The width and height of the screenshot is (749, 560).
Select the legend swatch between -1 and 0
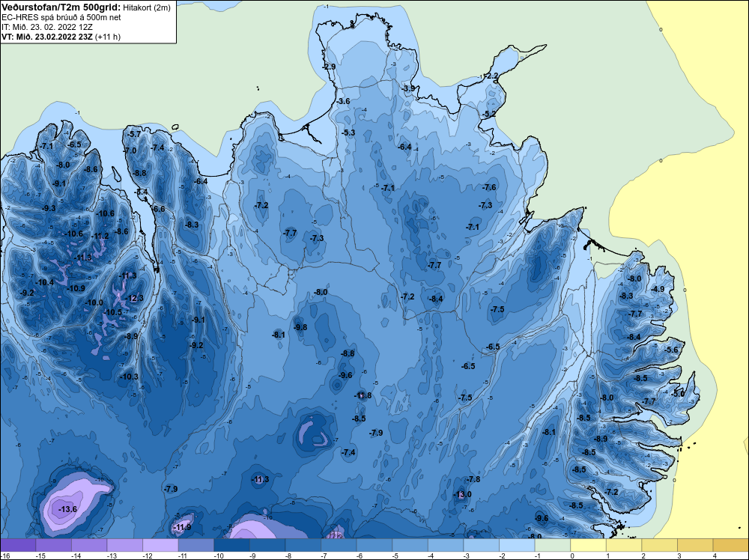point(553,545)
